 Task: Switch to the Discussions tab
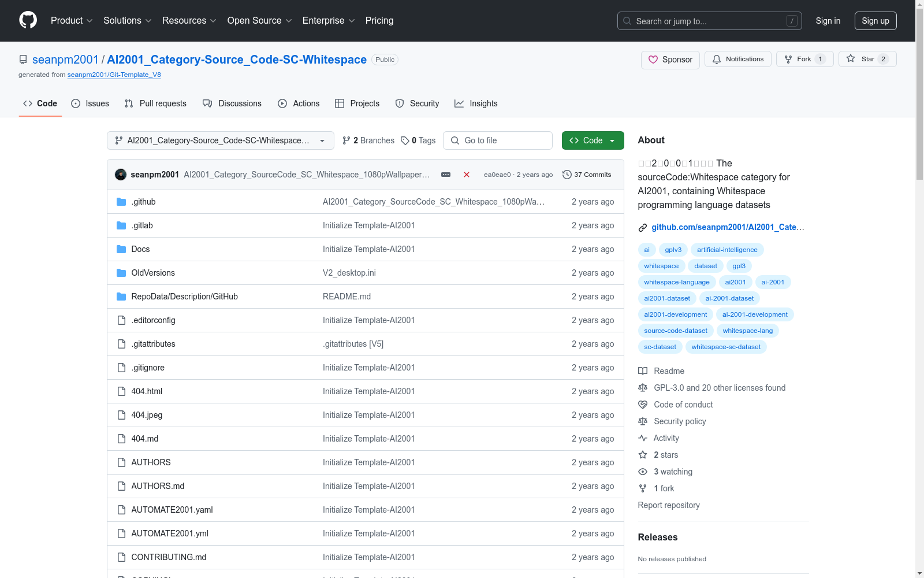click(232, 103)
